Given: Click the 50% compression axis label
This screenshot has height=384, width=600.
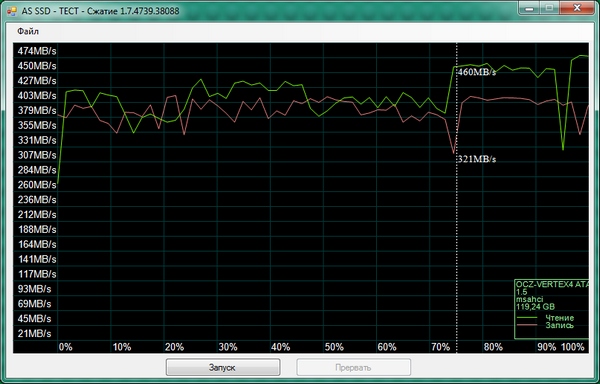Looking at the screenshot, I should coord(334,347).
